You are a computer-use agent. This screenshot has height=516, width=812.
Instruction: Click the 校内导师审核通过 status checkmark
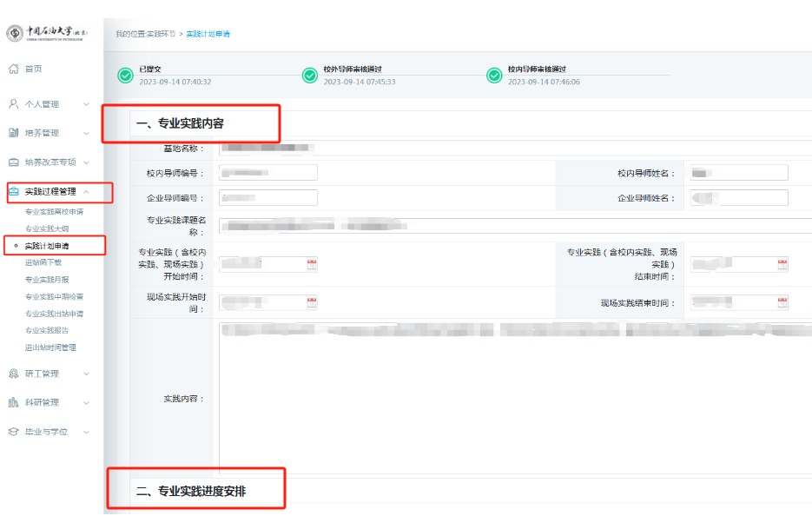point(494,76)
